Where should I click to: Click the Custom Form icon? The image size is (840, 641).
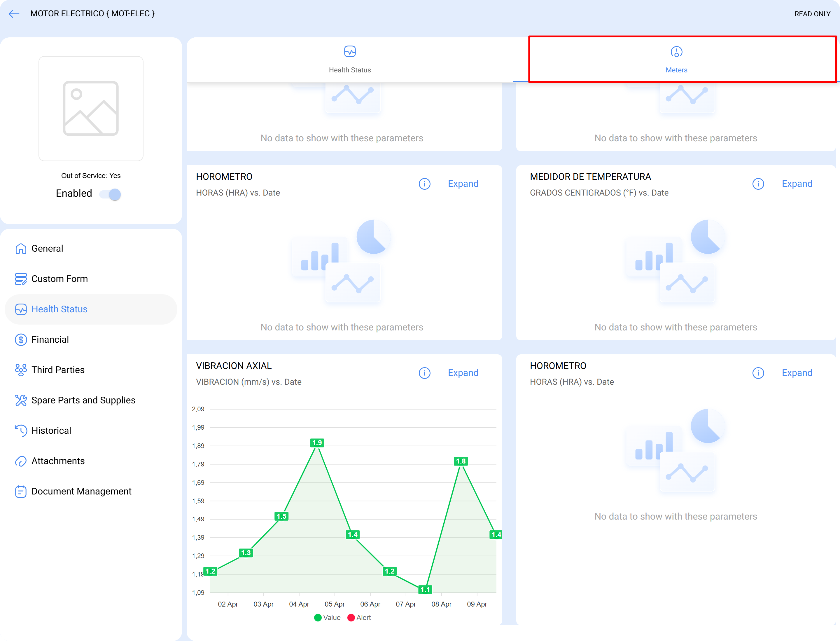tap(21, 278)
